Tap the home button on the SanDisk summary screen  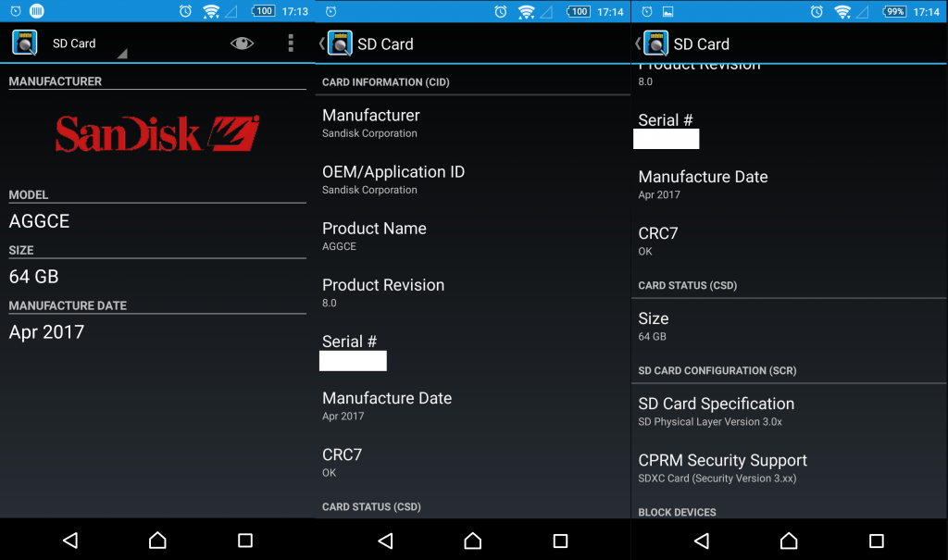point(157,540)
